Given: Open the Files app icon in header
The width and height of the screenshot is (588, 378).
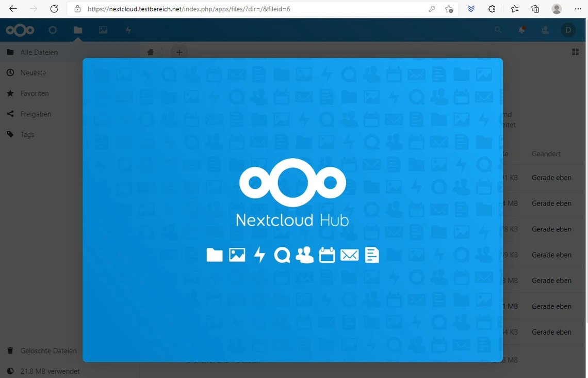Looking at the screenshot, I should 78,30.
